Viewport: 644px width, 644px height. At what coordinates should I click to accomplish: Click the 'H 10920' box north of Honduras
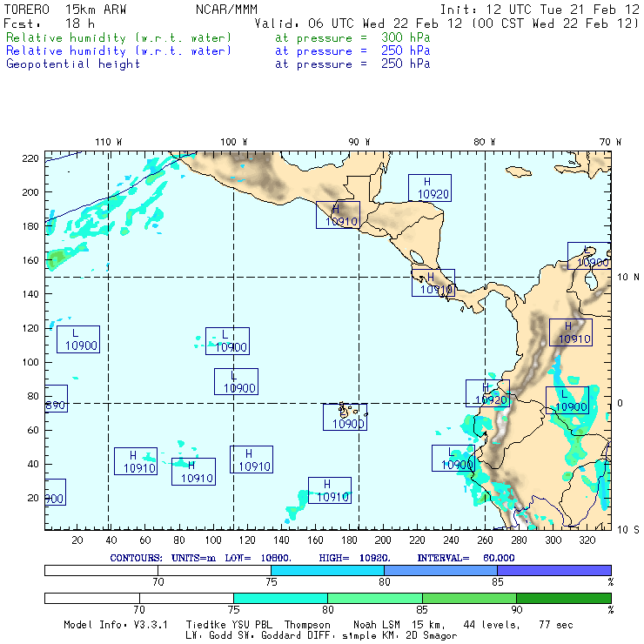click(430, 188)
